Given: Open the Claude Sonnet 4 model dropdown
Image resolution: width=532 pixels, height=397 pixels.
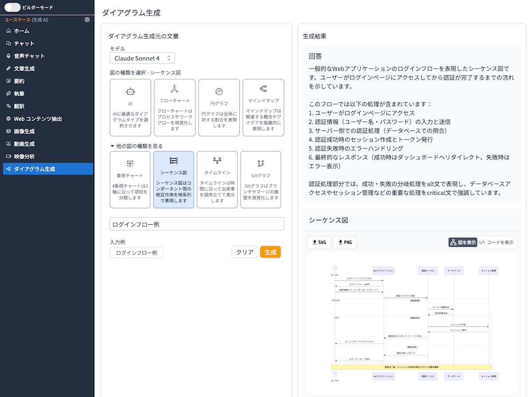Looking at the screenshot, I should pos(142,58).
